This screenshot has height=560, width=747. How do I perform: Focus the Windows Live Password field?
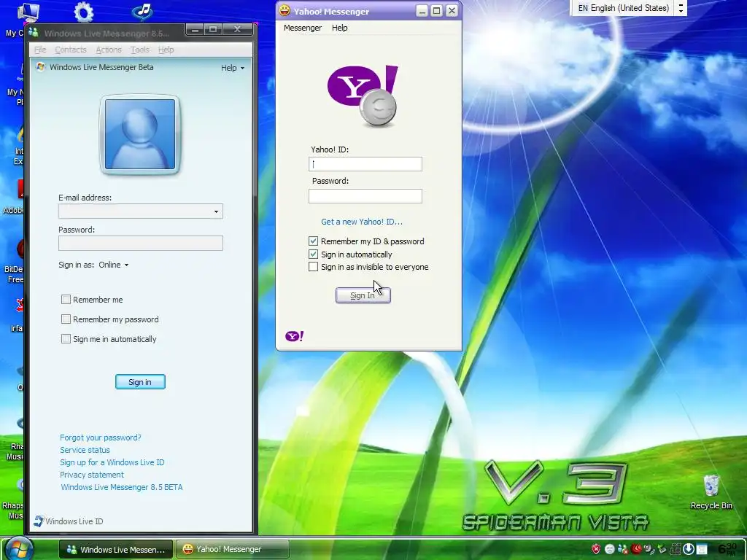click(x=141, y=243)
